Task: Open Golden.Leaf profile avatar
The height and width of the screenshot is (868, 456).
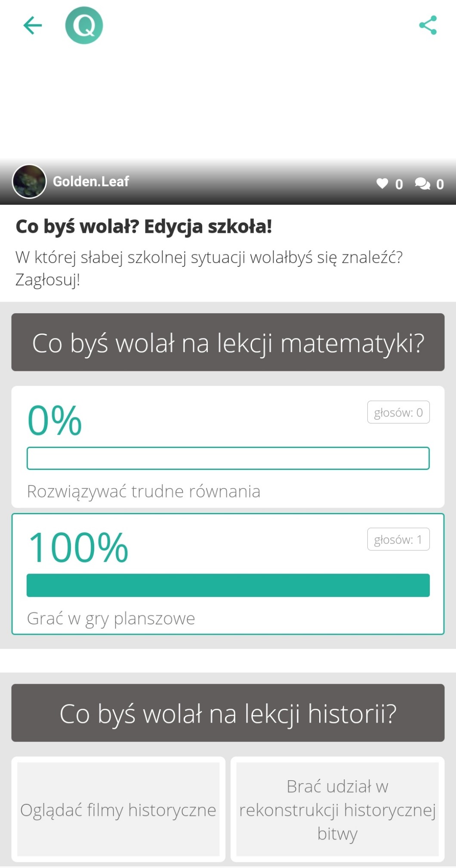Action: (x=29, y=182)
